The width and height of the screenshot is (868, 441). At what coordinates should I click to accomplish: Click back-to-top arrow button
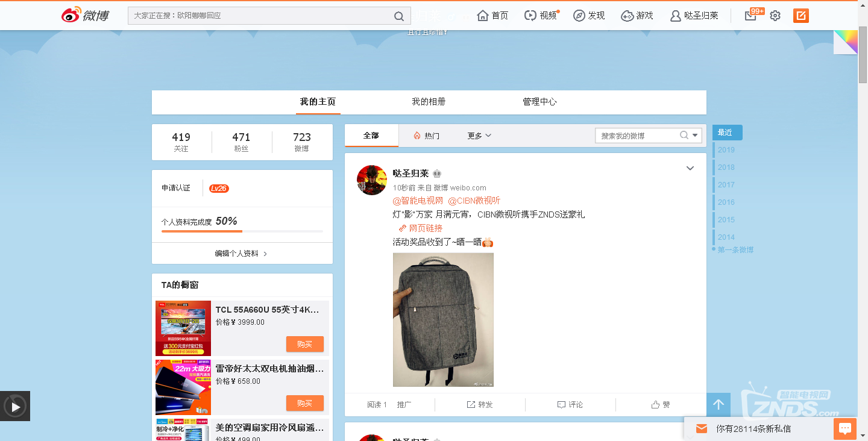coord(719,405)
